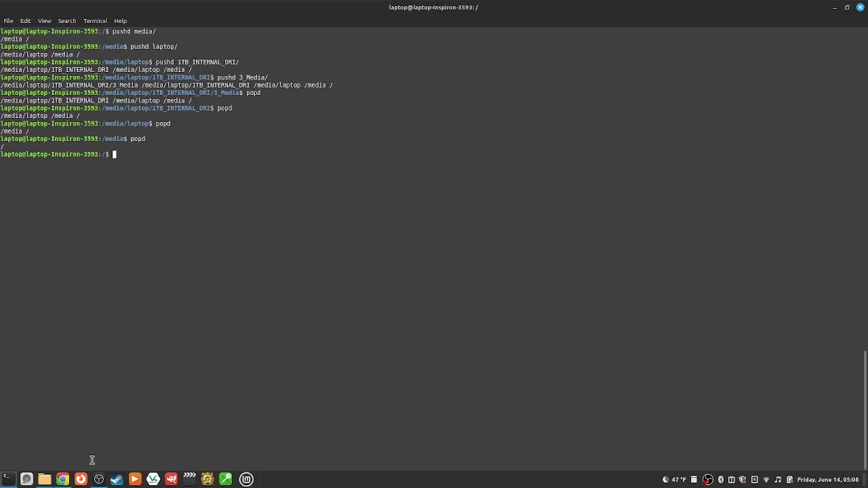Click the trash icon in the system tray

coord(694,479)
